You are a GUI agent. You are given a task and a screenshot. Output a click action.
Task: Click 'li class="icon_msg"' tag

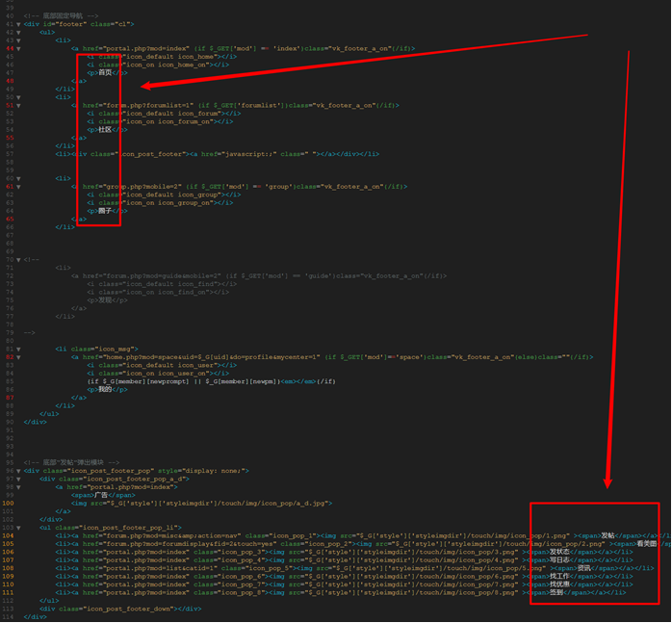coord(96,350)
